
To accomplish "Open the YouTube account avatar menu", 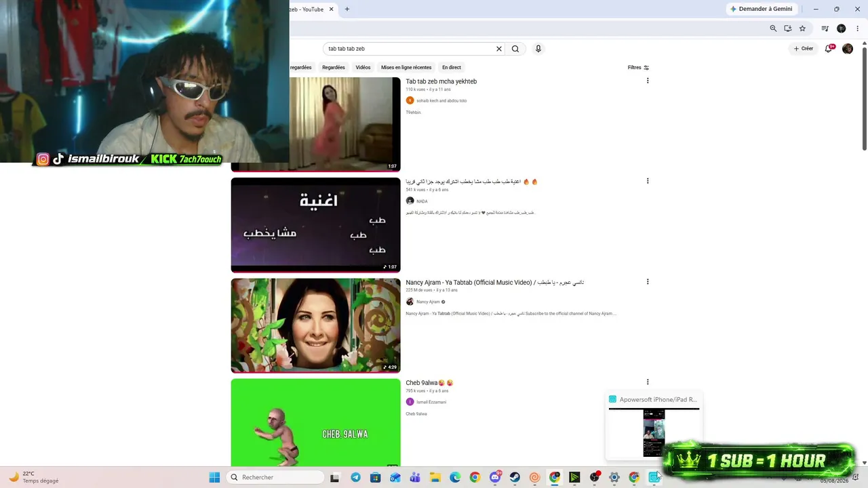I will point(848,49).
